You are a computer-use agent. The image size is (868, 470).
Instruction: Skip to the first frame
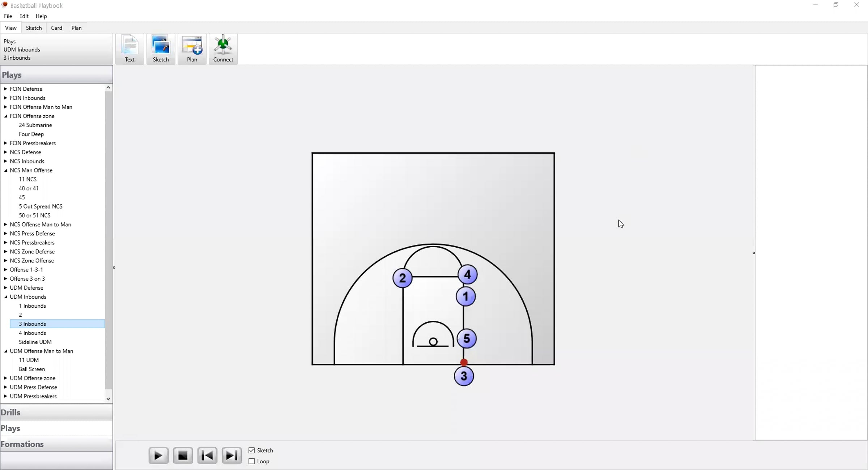(207, 456)
